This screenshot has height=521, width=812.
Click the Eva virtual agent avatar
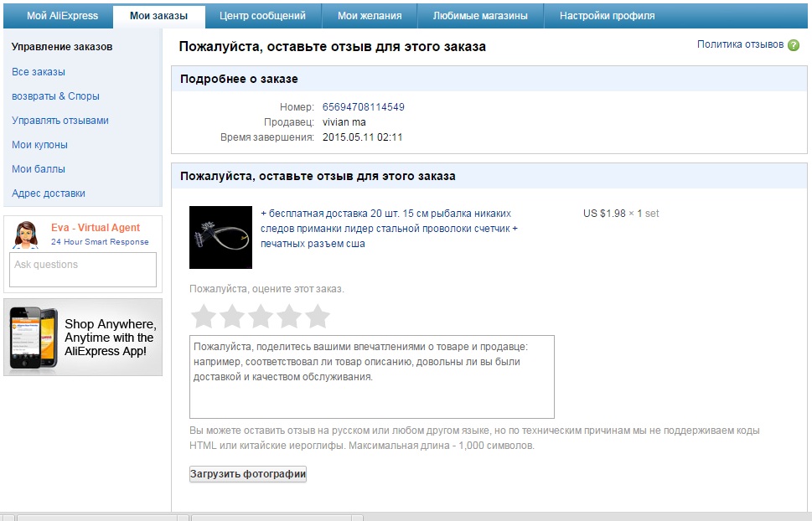[x=27, y=235]
